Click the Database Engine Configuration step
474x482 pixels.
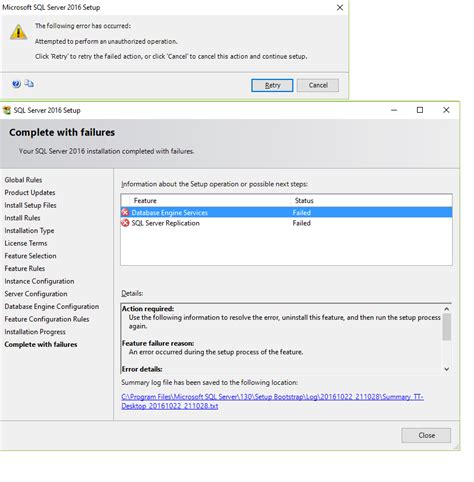coord(52,307)
